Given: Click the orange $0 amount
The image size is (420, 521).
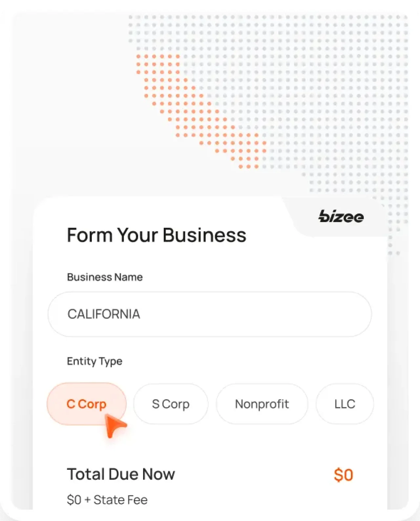Looking at the screenshot, I should [344, 474].
